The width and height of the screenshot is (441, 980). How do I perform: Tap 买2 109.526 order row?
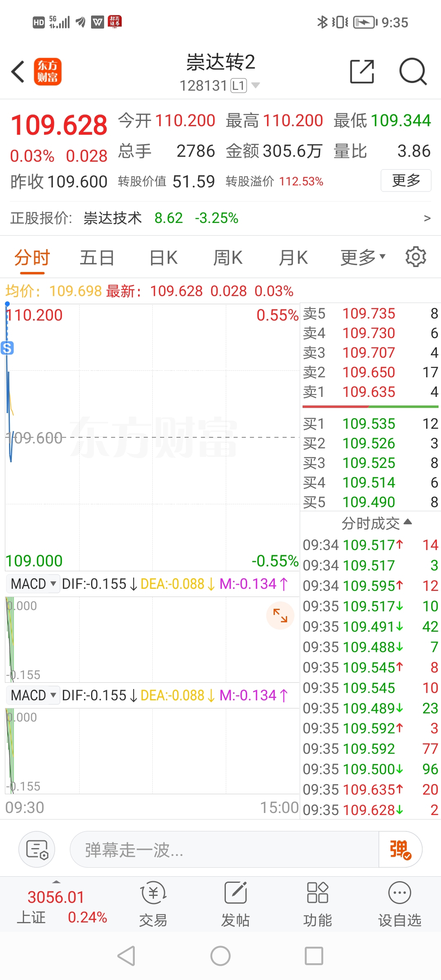pos(370,443)
